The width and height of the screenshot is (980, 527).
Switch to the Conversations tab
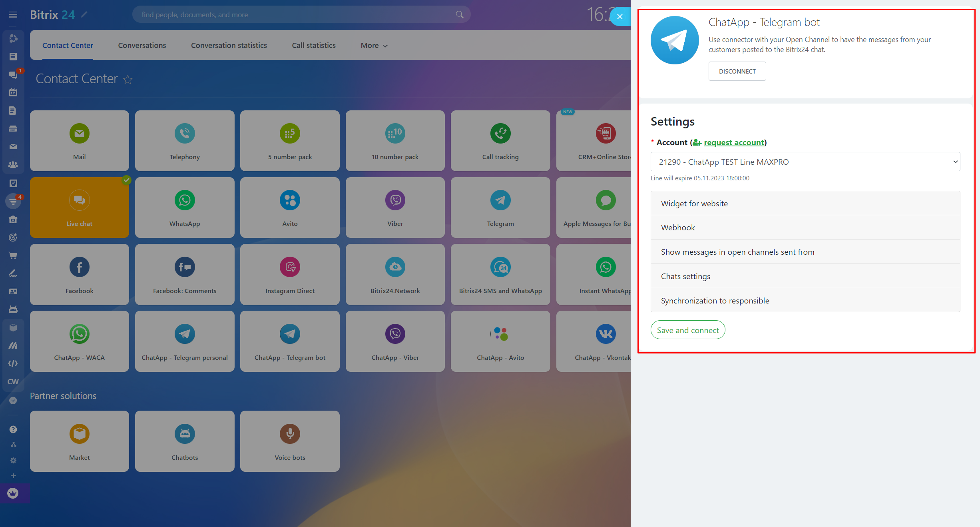pyautogui.click(x=142, y=46)
